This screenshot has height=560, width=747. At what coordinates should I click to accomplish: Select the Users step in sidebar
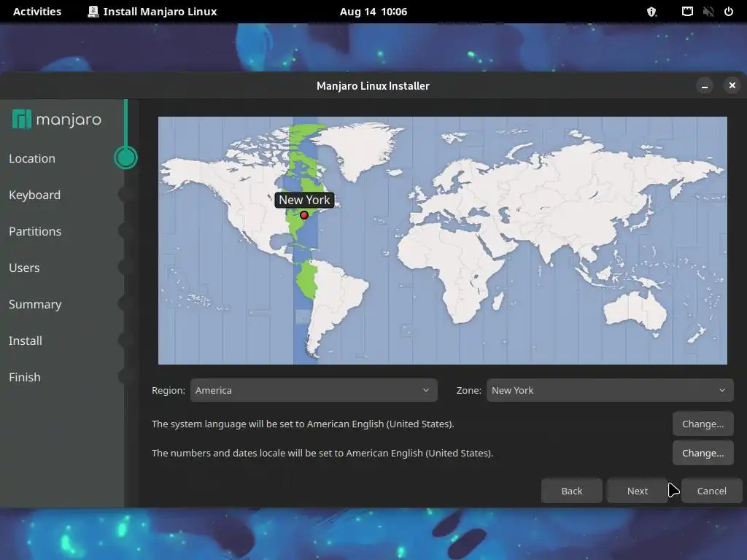(x=24, y=268)
